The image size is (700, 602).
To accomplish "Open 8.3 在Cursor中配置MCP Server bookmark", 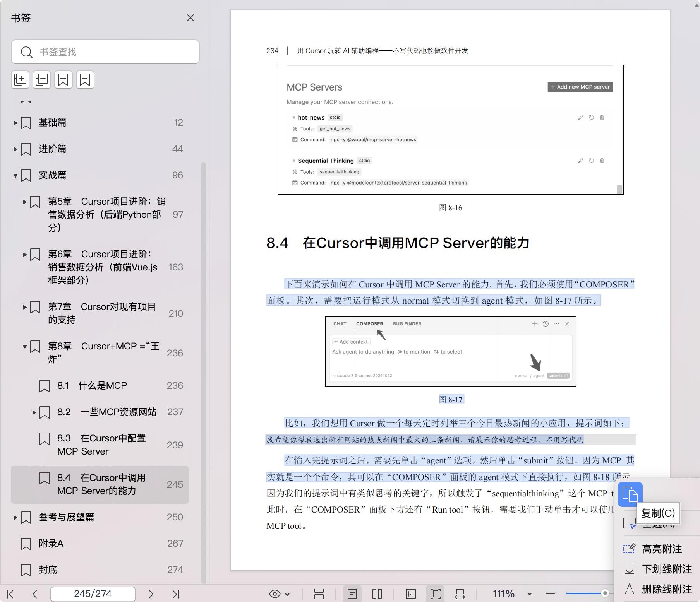I will [101, 445].
